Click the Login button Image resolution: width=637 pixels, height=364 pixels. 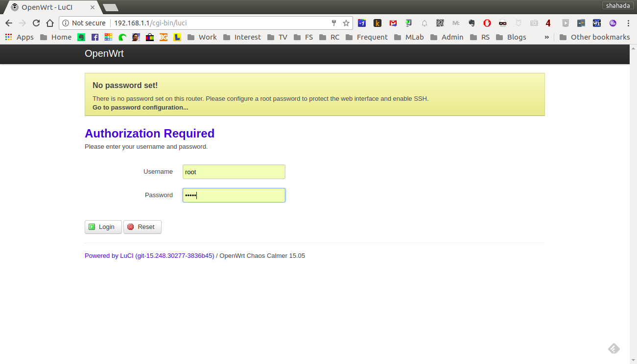[103, 227]
